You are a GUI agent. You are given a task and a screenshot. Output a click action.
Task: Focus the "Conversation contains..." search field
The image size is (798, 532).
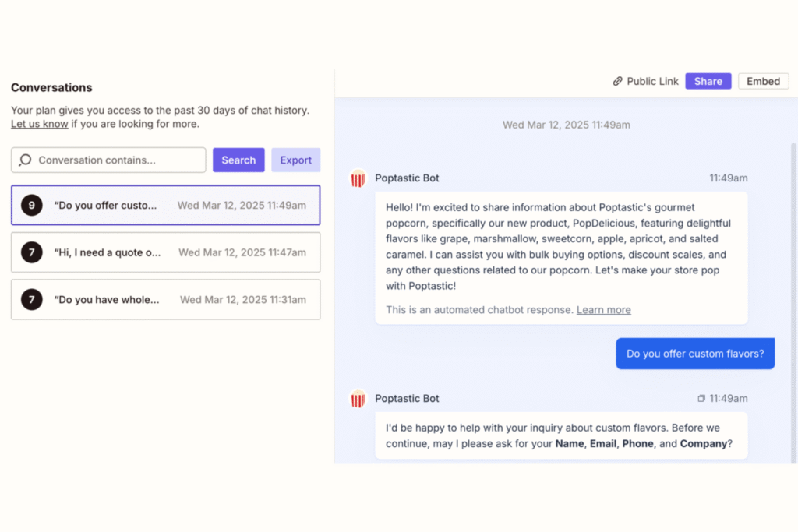(x=108, y=160)
